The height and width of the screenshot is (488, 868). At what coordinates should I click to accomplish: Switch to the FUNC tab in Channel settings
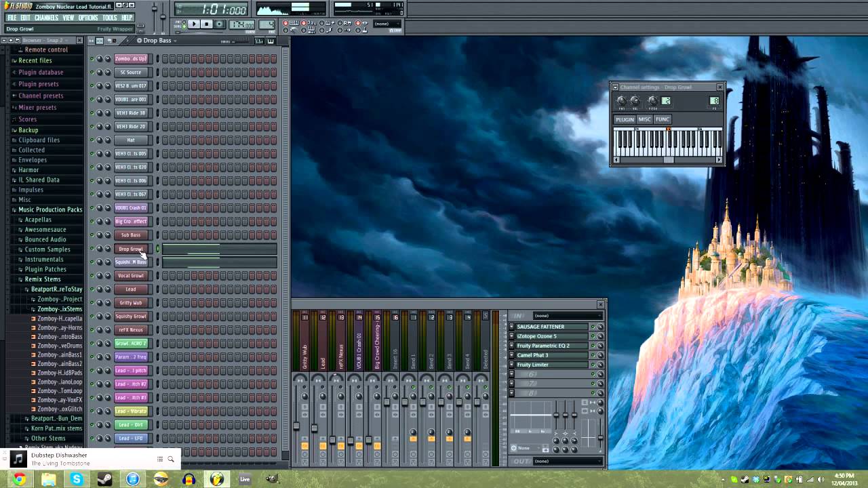click(663, 119)
